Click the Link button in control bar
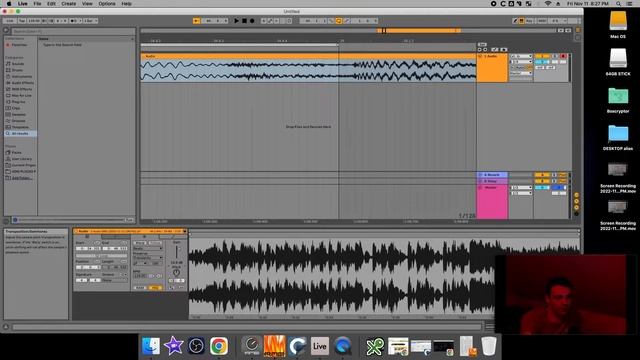 point(10,21)
